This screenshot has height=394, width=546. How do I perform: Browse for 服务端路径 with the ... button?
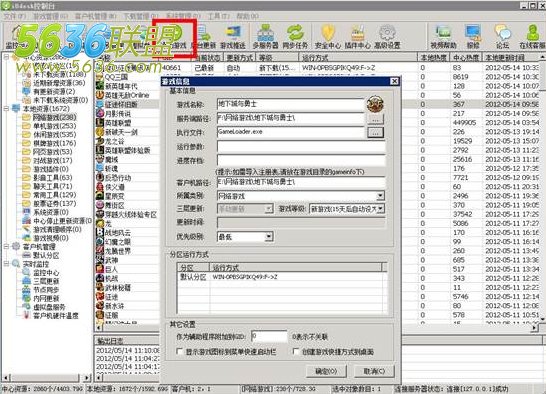[375, 119]
